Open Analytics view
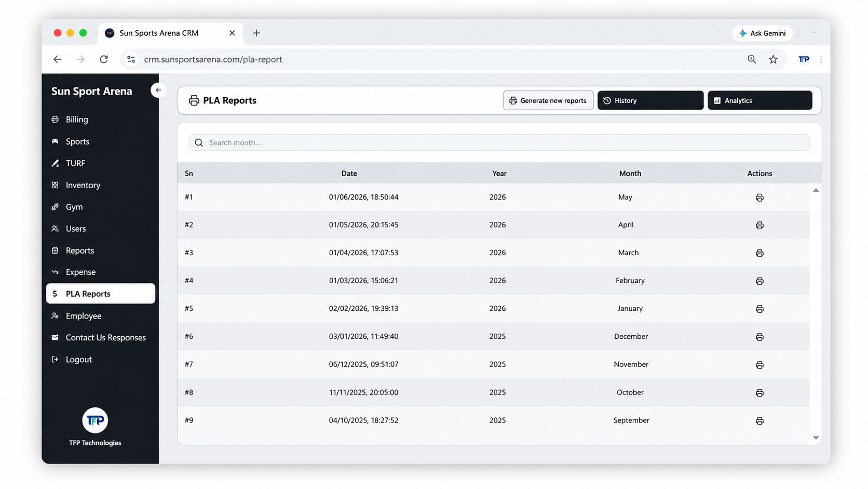This screenshot has width=868, height=489. tap(760, 100)
